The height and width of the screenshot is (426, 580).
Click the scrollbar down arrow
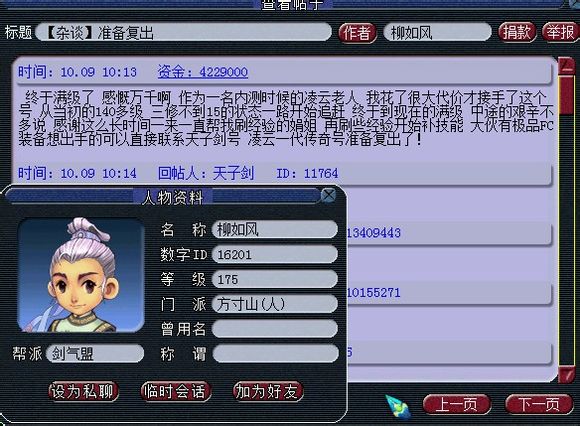coord(566,374)
